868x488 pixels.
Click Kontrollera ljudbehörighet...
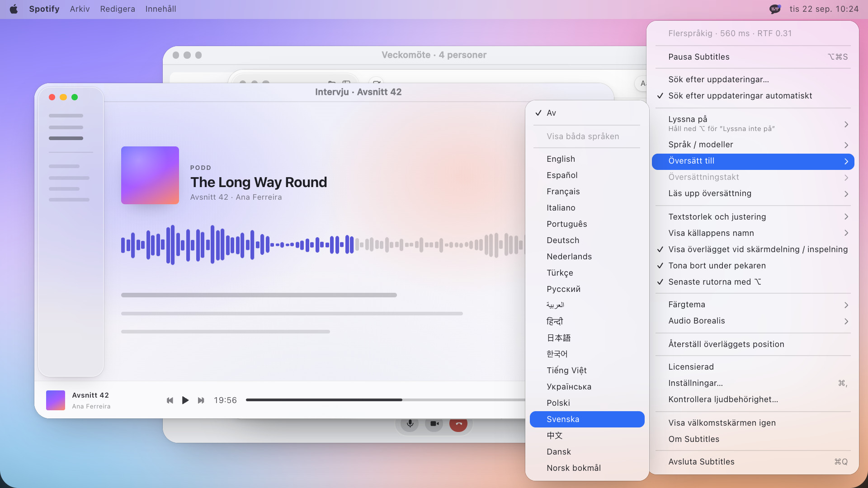tap(753, 399)
